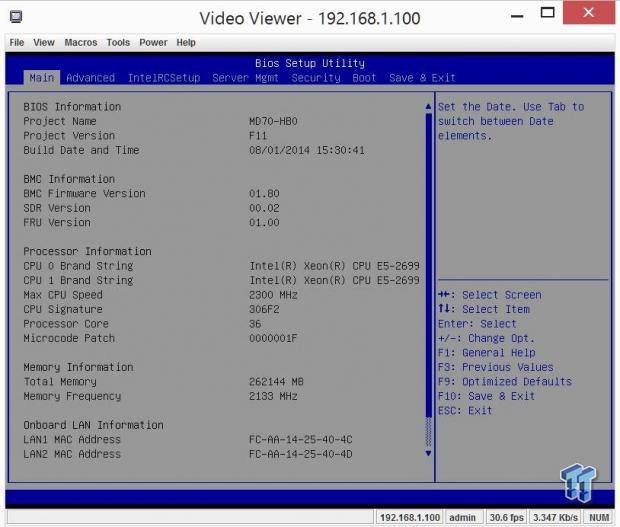Viewport: 620px width, 527px height.
Task: Switch to the Server Mgmt tab
Action: point(245,77)
